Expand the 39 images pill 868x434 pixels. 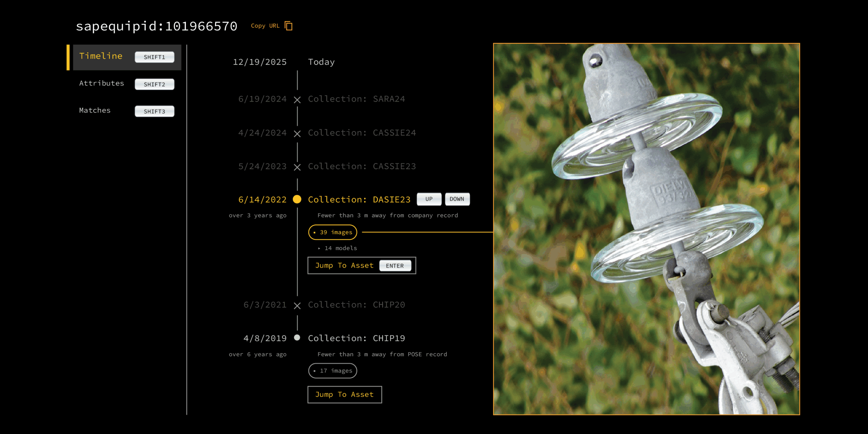click(x=333, y=232)
